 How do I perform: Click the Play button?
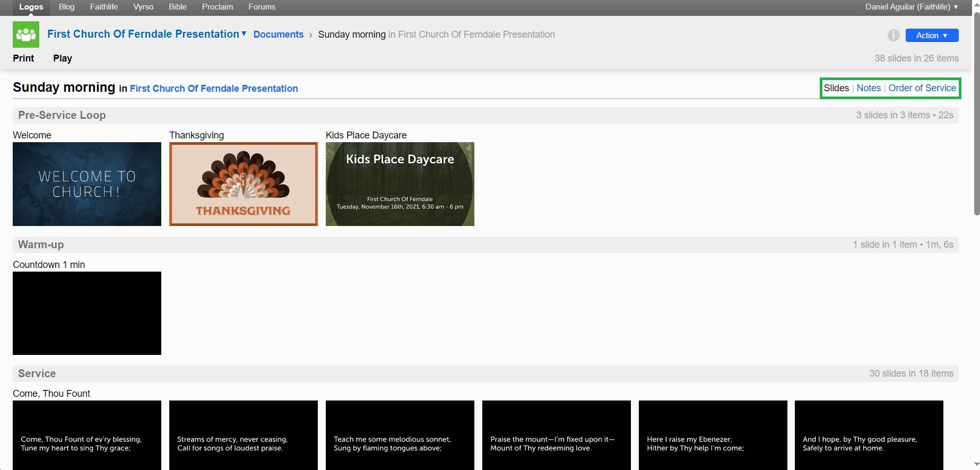pyautogui.click(x=63, y=58)
